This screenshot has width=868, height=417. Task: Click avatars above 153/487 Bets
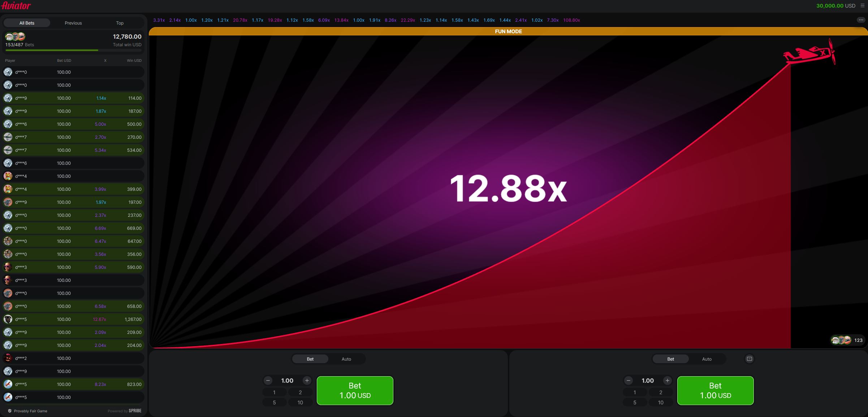15,36
